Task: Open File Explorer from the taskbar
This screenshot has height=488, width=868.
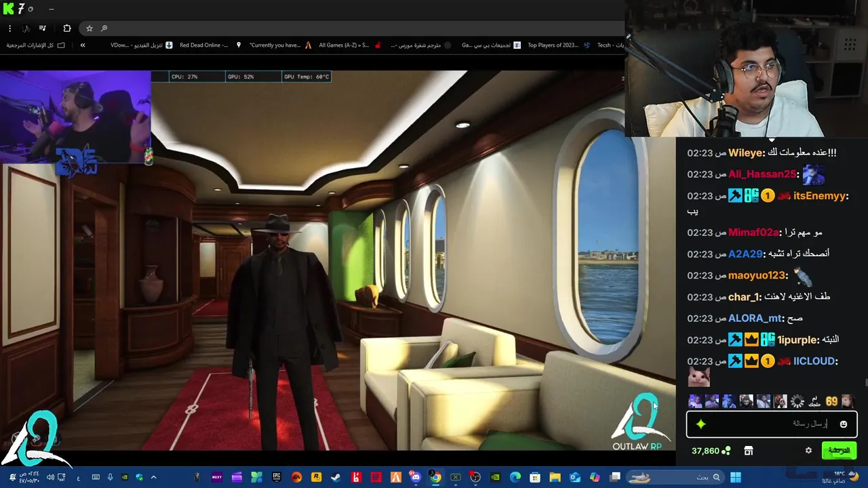Action: click(x=555, y=477)
